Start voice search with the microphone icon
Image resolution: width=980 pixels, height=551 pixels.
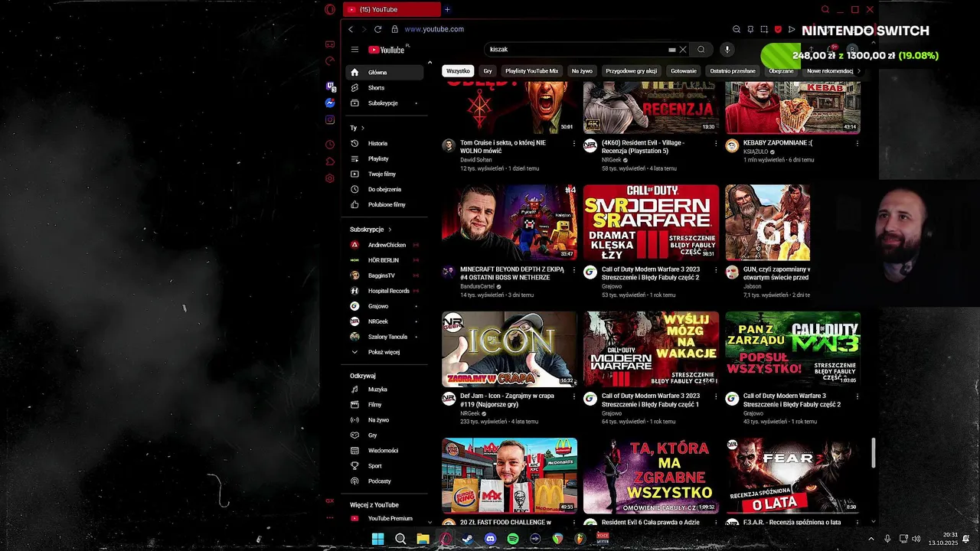pos(727,50)
